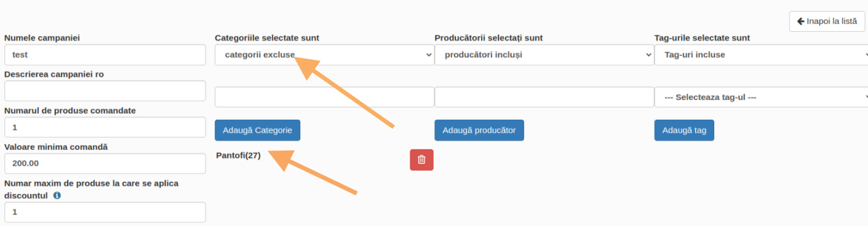The width and height of the screenshot is (868, 226).
Task: Click the Categoriile selectate sunt label
Action: [x=267, y=38]
